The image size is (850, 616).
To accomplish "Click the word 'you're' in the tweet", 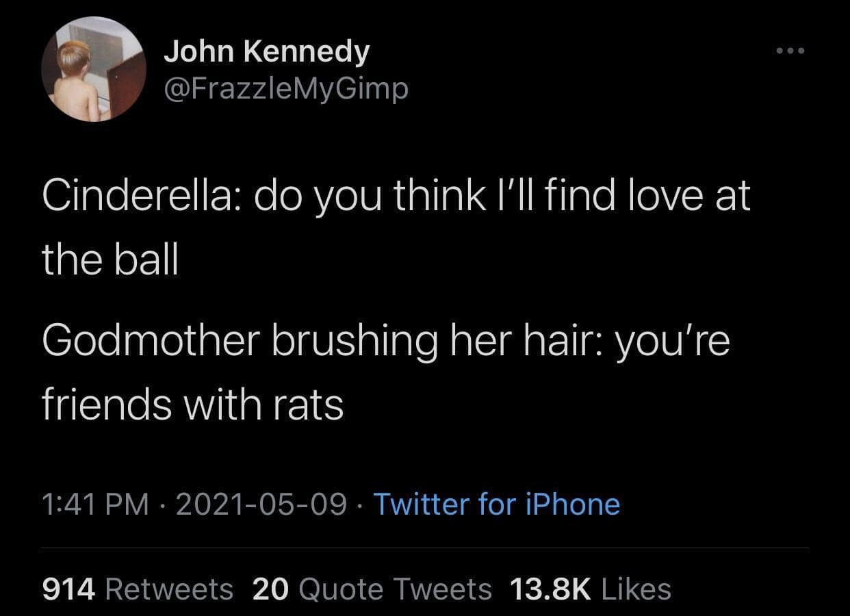I will tap(673, 342).
